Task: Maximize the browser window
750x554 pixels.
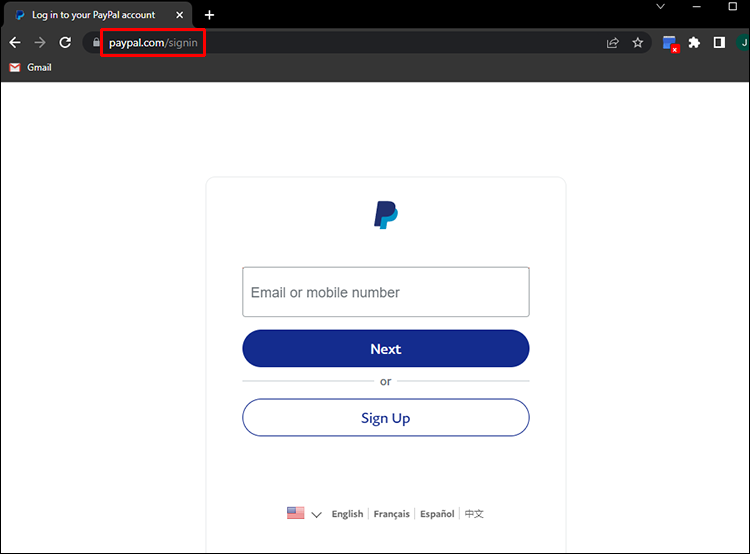Action: coord(732,6)
